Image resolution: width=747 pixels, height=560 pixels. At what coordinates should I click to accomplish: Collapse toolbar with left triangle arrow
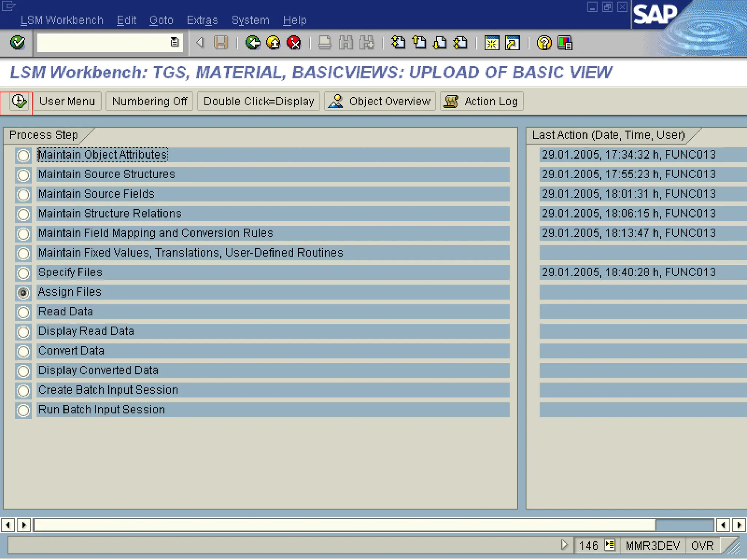(200, 43)
